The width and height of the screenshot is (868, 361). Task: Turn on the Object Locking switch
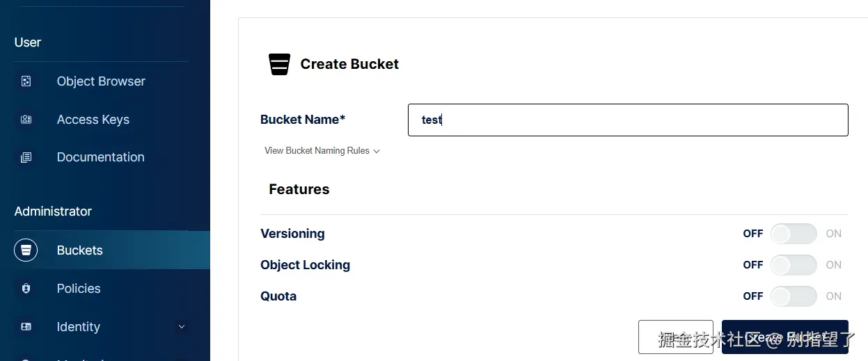tap(793, 265)
